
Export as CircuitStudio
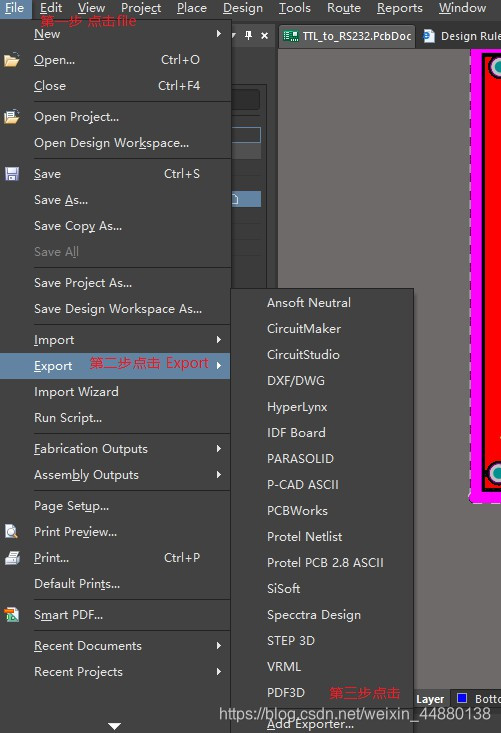point(322,355)
